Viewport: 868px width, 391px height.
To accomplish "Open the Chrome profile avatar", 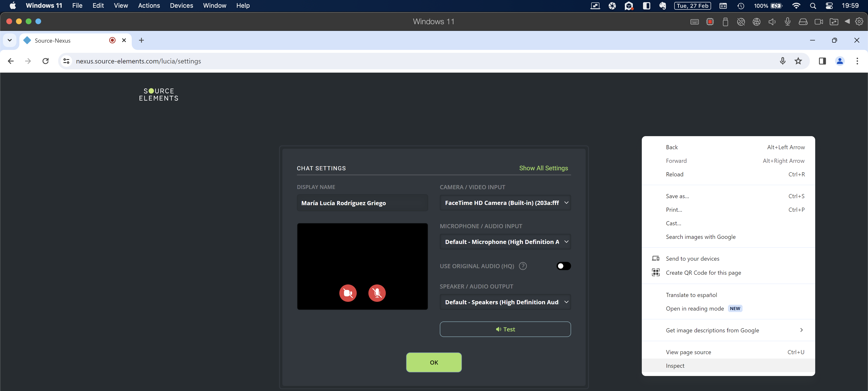I will 840,61.
